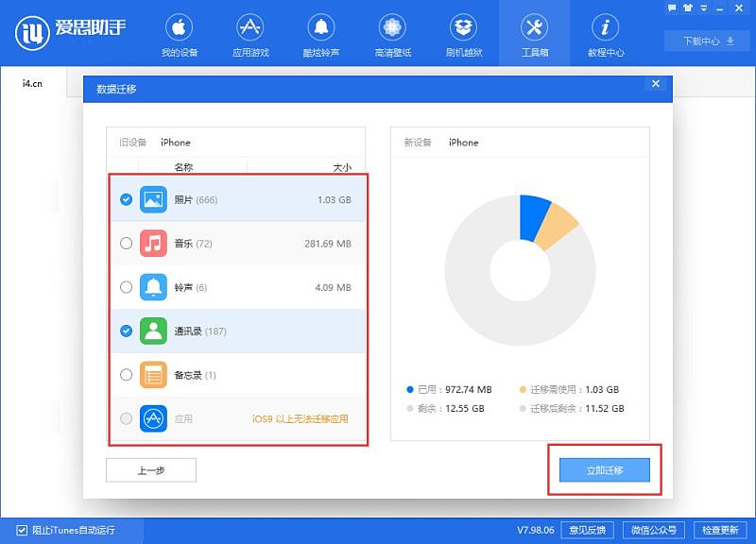Screen dimensions: 756x544
Task: Check the 音乐 (72) checkbox
Action: click(x=127, y=244)
